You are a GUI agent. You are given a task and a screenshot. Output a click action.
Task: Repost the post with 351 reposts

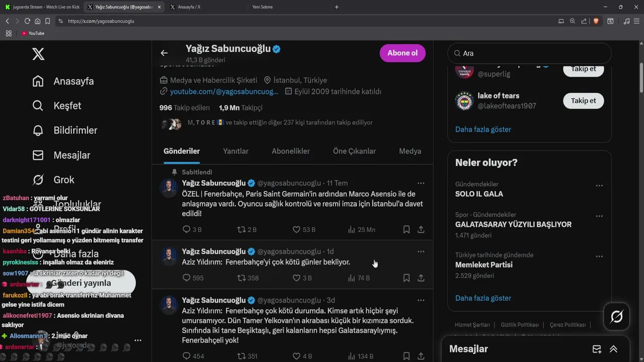247,356
